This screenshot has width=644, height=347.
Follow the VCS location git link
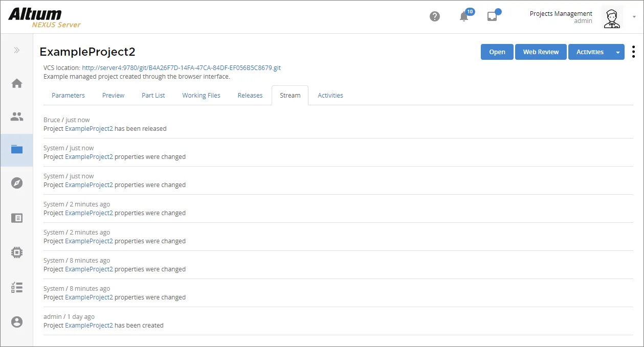click(x=181, y=68)
